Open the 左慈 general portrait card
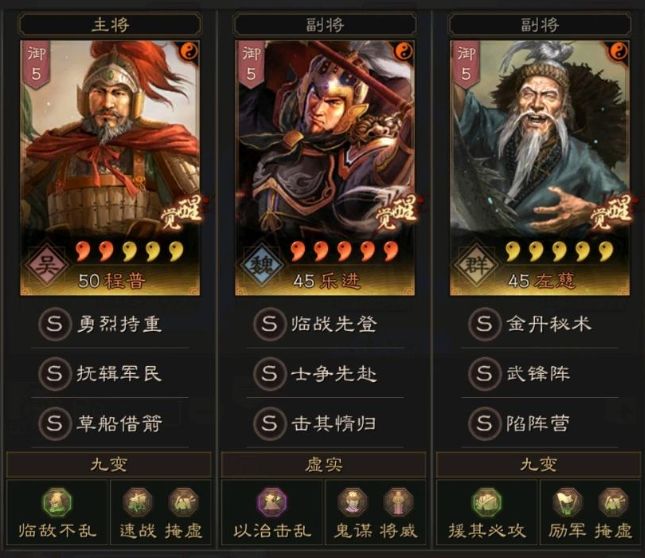 540,168
